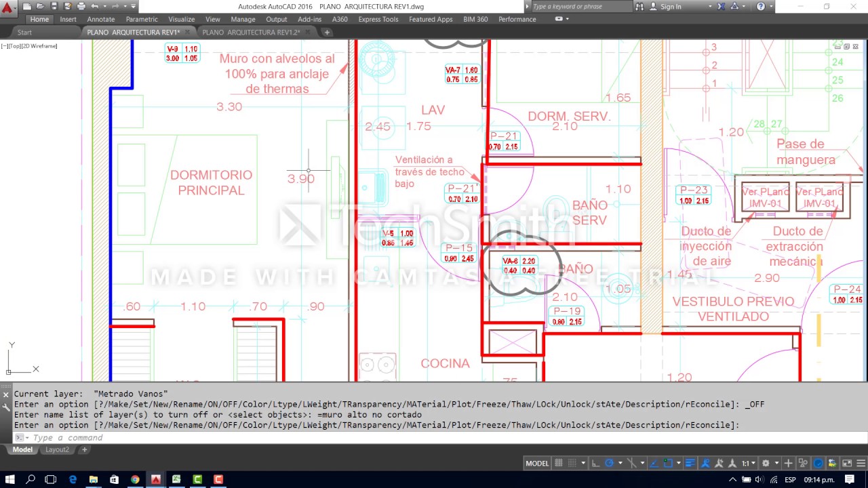Click the binoculars search icon
This screenshot has height=488, width=868.
(639, 6)
